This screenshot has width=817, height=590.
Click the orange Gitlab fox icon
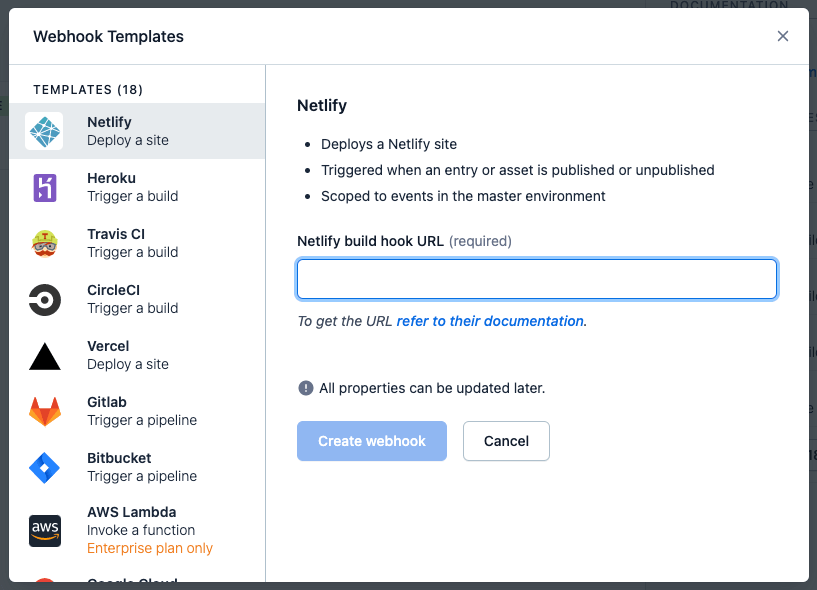(45, 412)
